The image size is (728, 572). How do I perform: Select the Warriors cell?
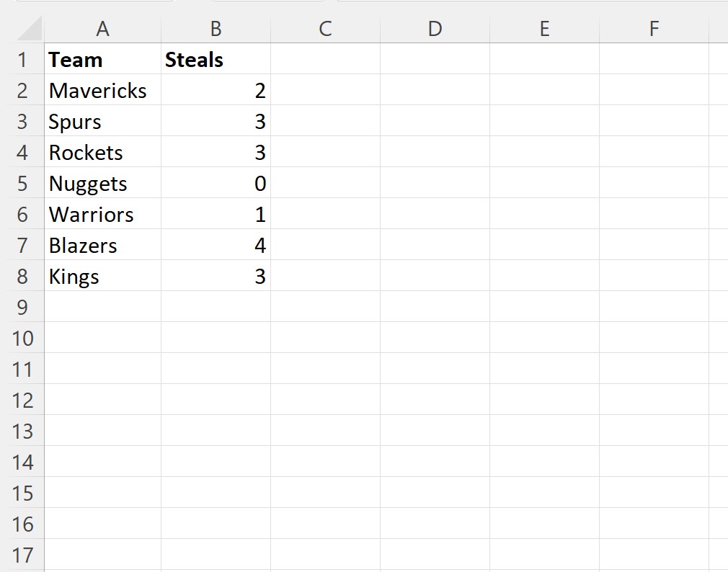pyautogui.click(x=102, y=214)
